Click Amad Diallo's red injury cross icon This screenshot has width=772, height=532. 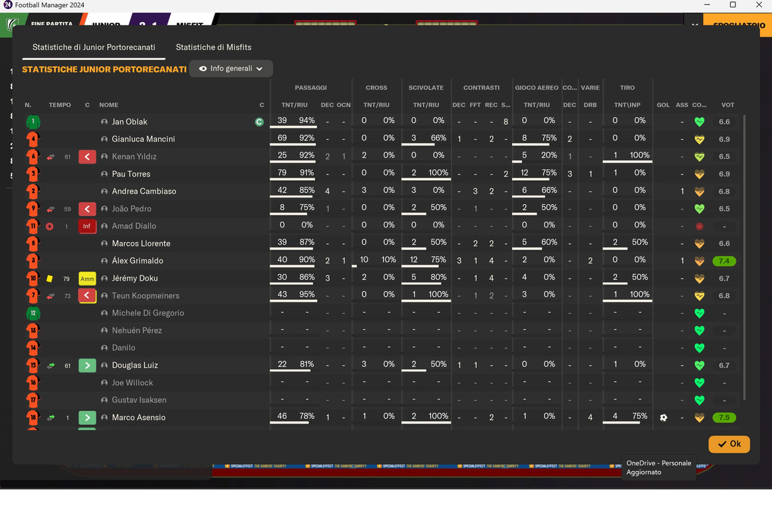point(50,227)
